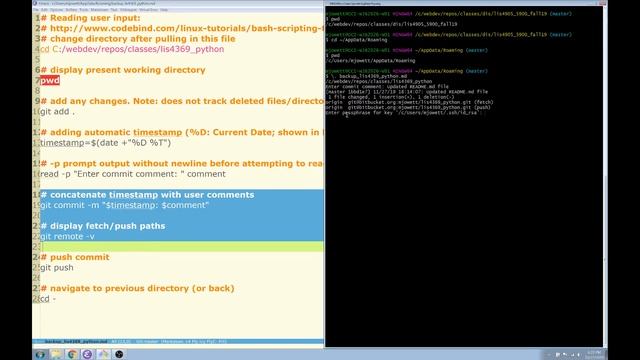
Task: Click the terminal's origin (fetch) remote line
Action: point(409,102)
